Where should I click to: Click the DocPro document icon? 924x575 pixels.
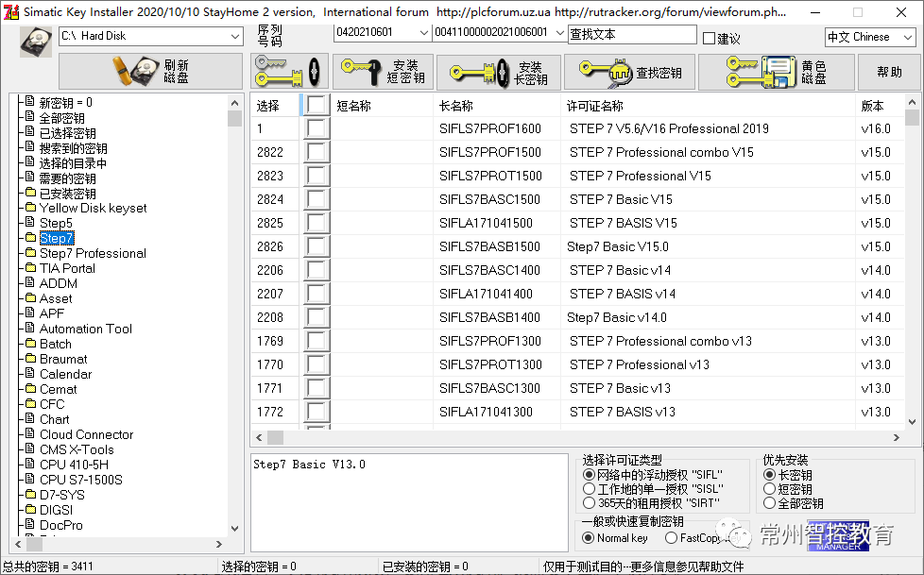pos(30,524)
